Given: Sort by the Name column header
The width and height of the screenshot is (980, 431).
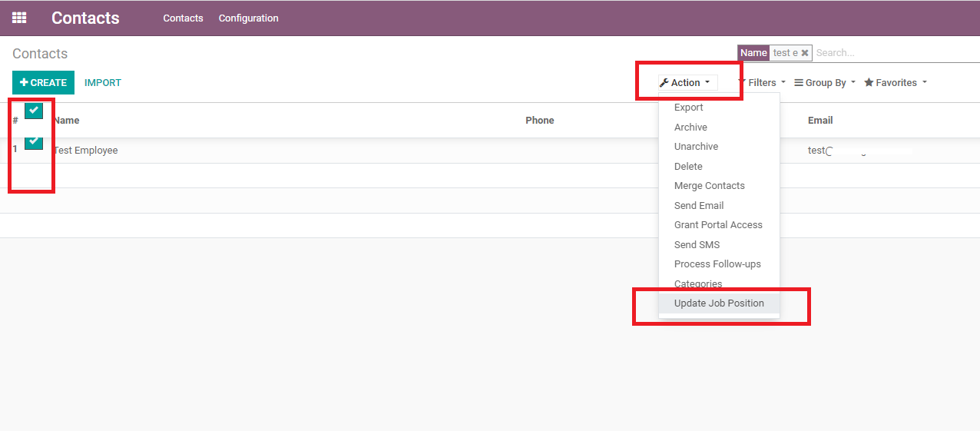Looking at the screenshot, I should [x=67, y=121].
